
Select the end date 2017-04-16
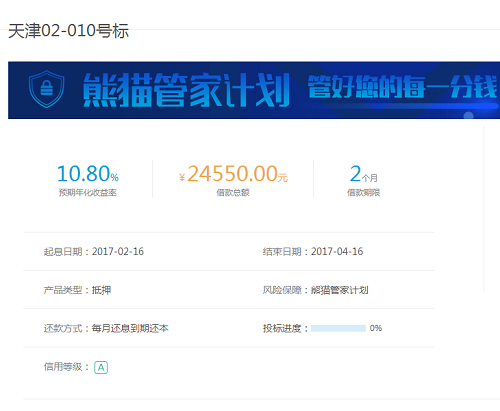pos(337,251)
